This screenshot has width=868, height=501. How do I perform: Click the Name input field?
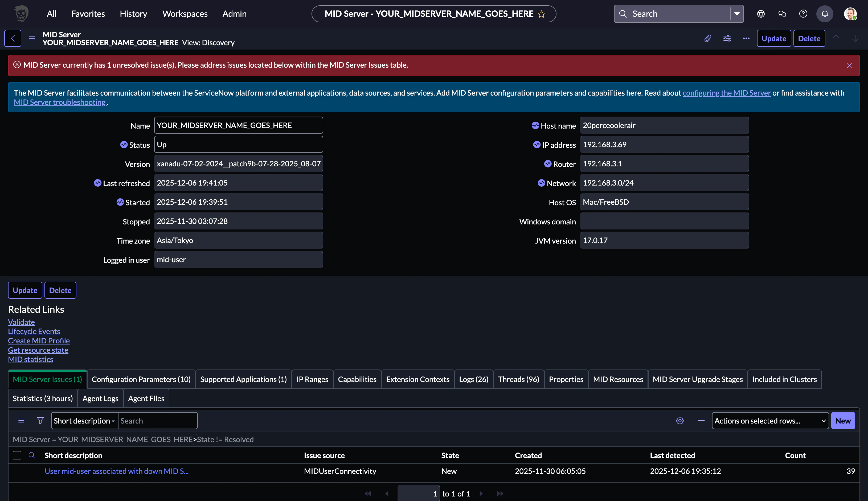point(239,125)
